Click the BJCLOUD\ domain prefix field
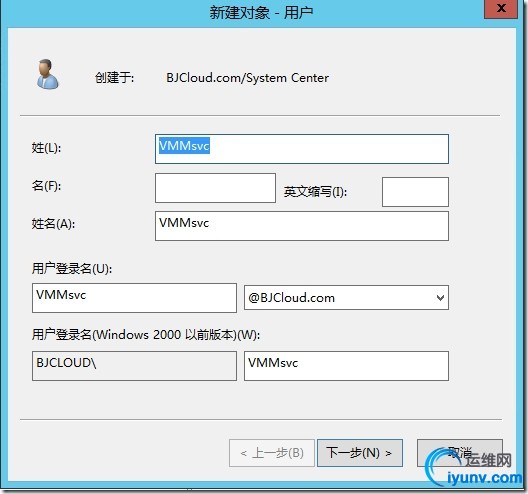Image resolution: width=528 pixels, height=494 pixels. (x=134, y=366)
